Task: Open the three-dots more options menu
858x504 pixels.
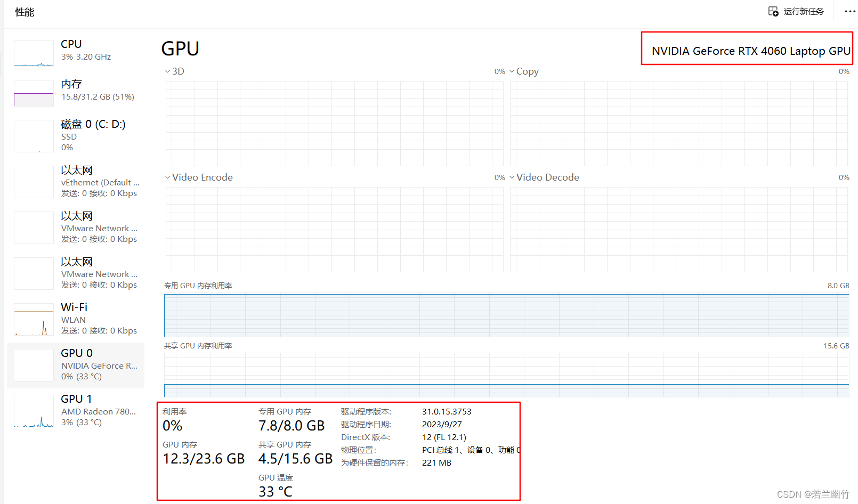Action: click(850, 11)
